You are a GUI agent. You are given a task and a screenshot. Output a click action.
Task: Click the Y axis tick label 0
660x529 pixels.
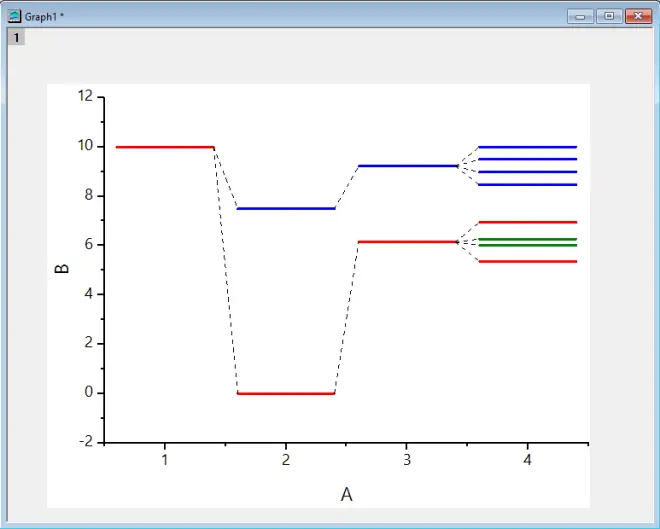click(x=89, y=392)
